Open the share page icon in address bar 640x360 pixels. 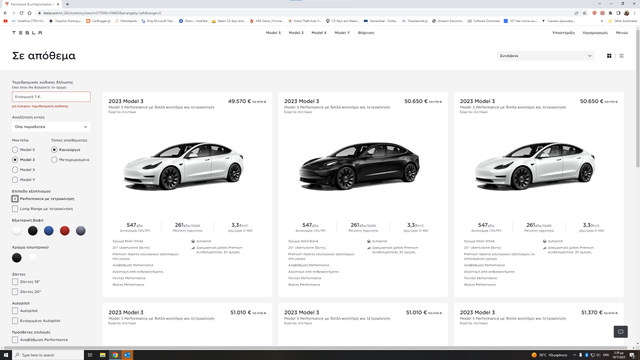click(576, 13)
